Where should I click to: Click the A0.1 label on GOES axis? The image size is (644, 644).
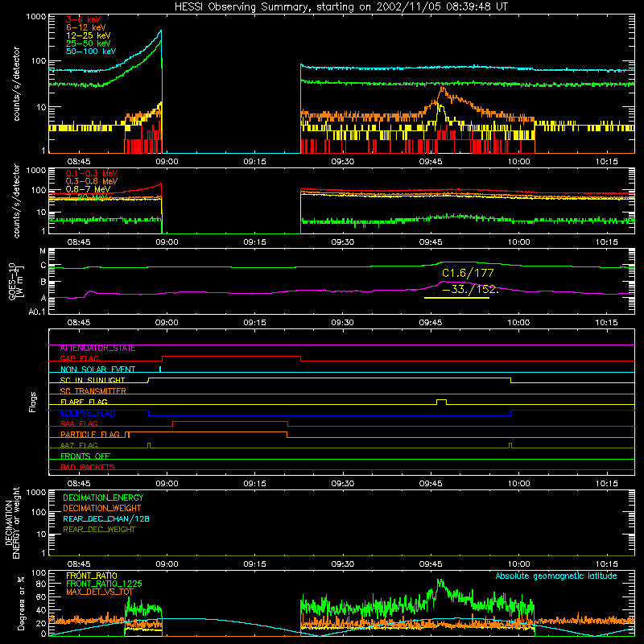[37, 312]
